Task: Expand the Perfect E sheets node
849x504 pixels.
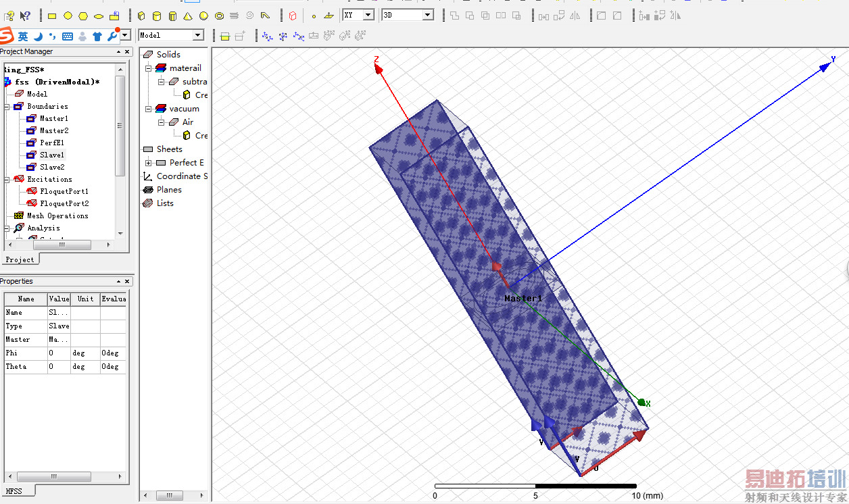Action: (x=148, y=163)
